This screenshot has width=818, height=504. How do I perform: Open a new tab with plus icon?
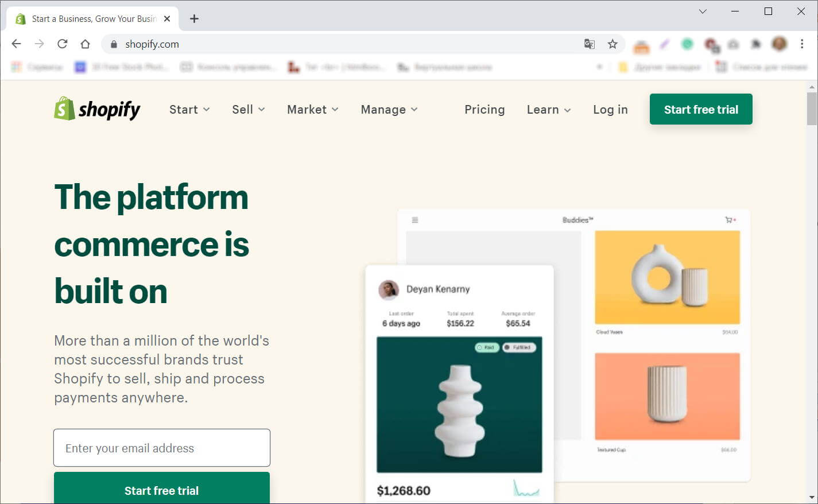[194, 19]
